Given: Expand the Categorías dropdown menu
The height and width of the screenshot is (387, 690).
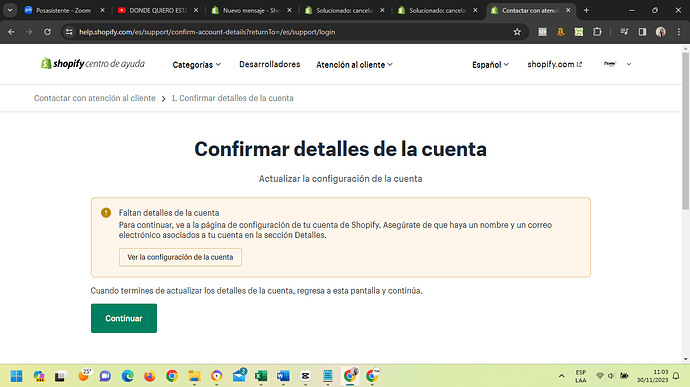Looking at the screenshot, I should point(197,65).
